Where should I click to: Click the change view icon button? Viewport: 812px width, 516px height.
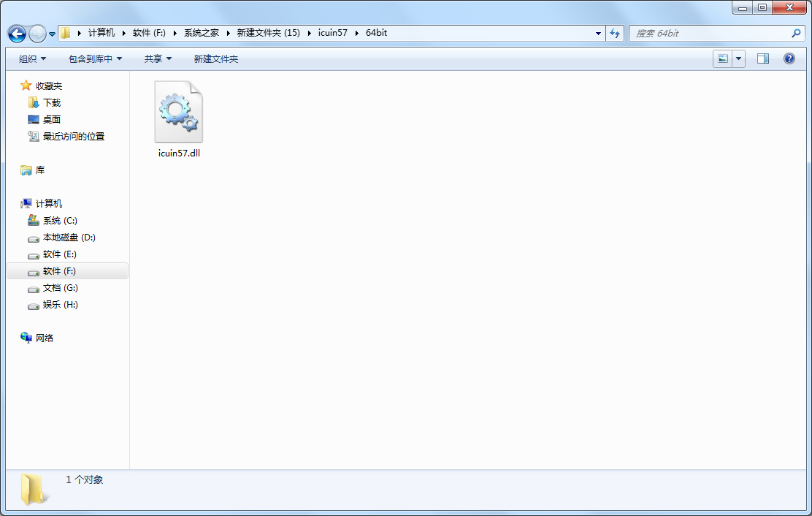[723, 58]
